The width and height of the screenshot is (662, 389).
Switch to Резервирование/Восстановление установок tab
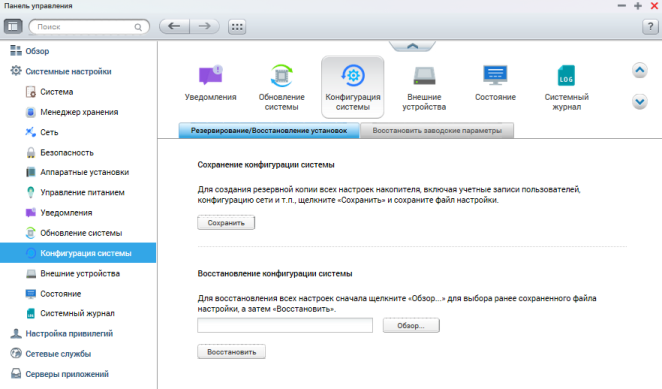269,131
